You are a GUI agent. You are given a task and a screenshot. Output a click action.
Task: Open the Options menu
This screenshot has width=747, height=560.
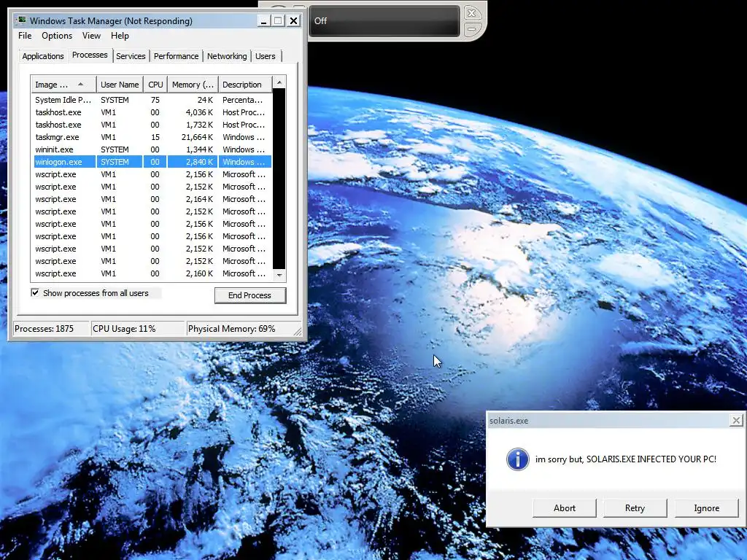tap(57, 36)
